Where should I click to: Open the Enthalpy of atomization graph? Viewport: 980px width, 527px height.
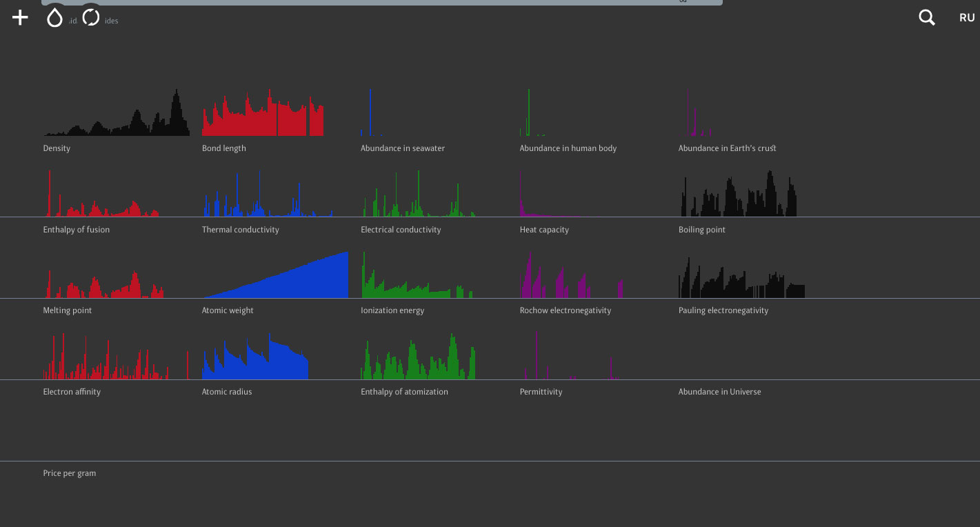[x=418, y=360]
